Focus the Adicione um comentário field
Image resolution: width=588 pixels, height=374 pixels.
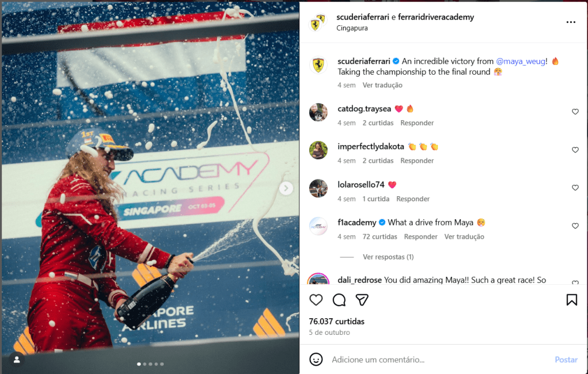(439, 360)
